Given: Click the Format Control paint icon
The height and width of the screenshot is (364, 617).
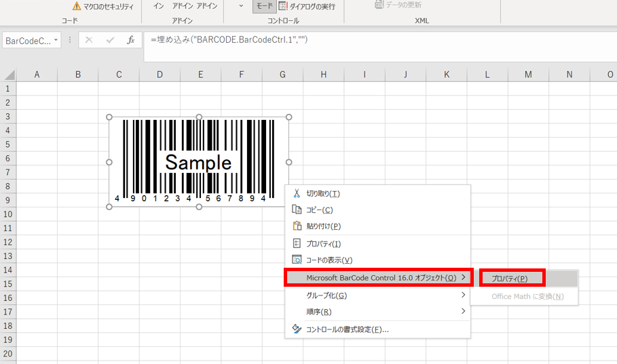Looking at the screenshot, I should (297, 329).
